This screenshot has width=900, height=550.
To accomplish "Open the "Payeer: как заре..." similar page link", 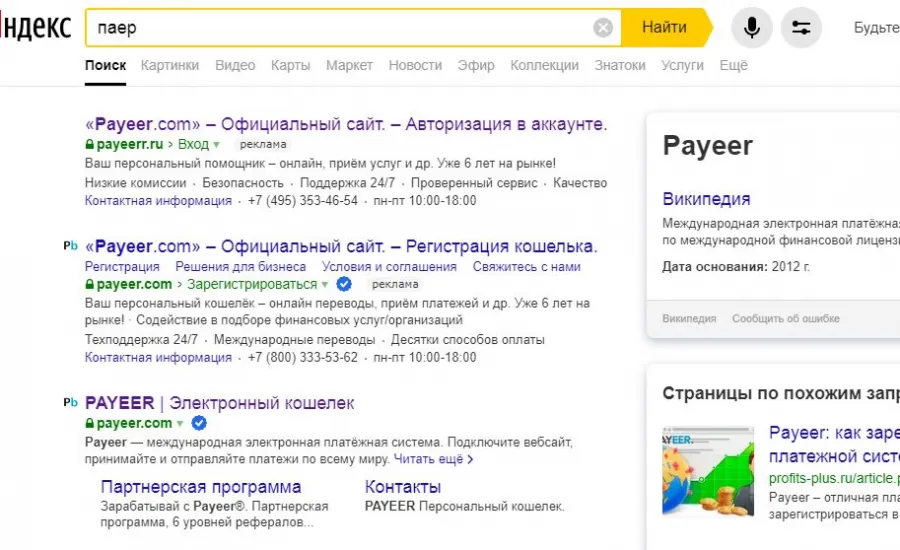I will click(834, 444).
